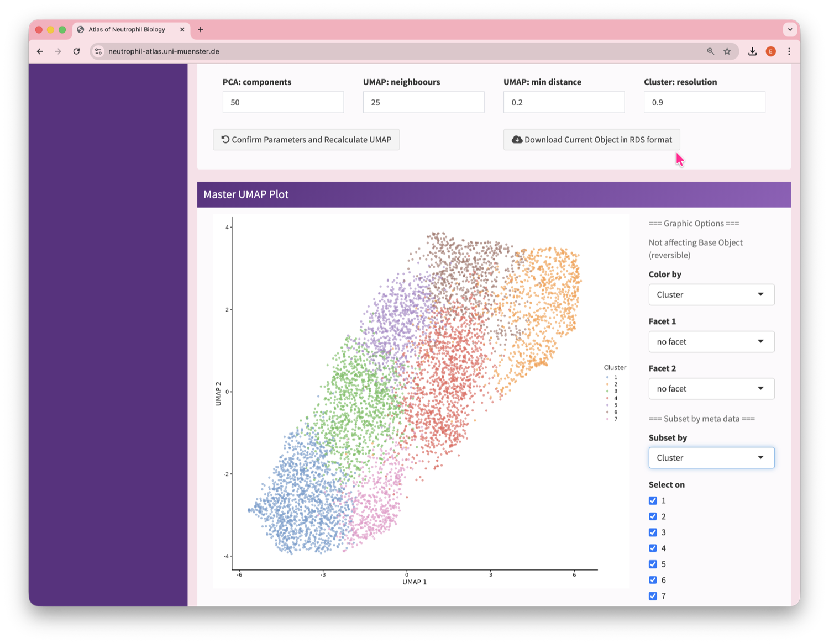This screenshot has width=829, height=644.
Task: Open the browser downloads icon
Action: pos(752,51)
